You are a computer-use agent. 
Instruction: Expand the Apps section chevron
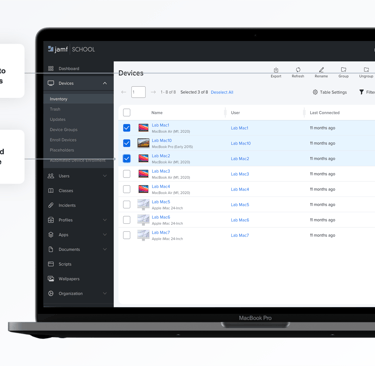(x=105, y=235)
